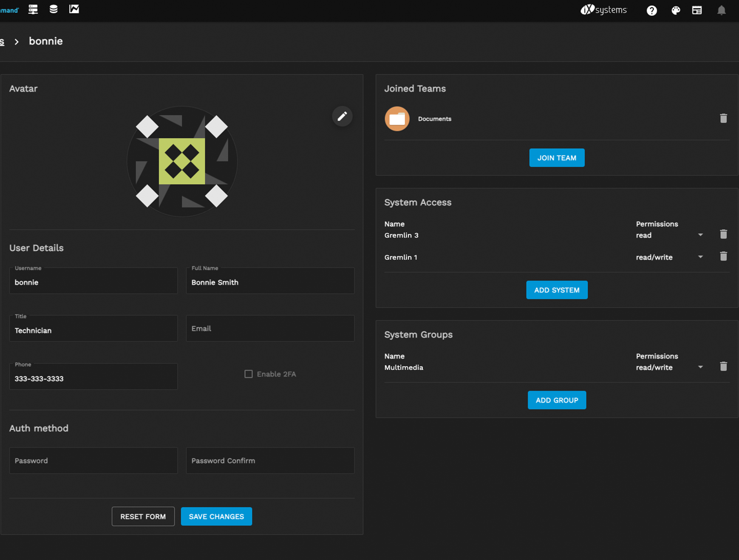Open the theme palette icon
This screenshot has width=739, height=560.
(675, 10)
